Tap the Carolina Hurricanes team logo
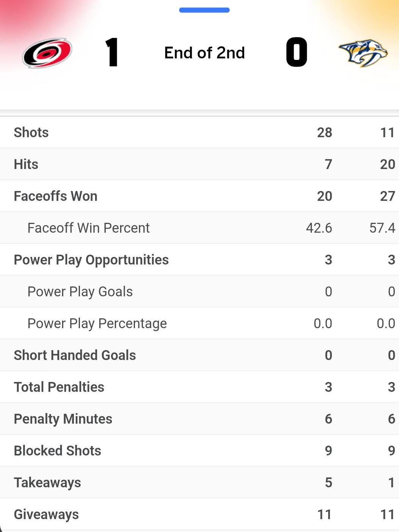The image size is (399, 532). pyautogui.click(x=47, y=53)
